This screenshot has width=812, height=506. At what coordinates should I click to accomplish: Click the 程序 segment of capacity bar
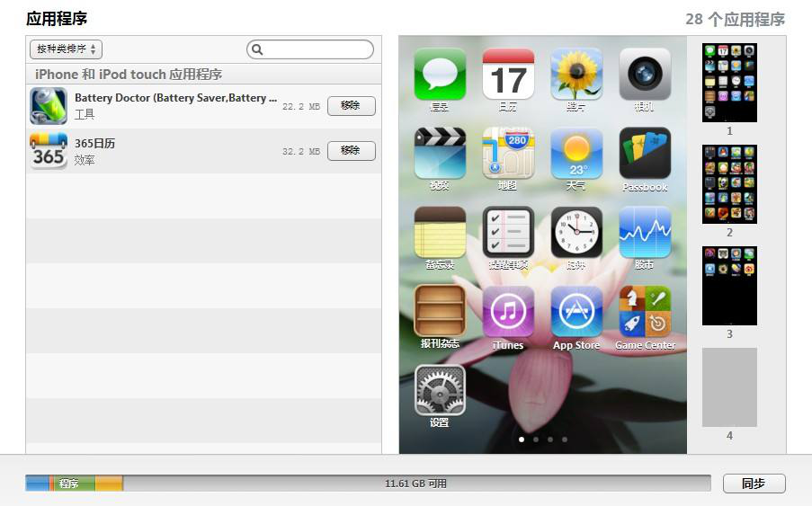coord(75,484)
